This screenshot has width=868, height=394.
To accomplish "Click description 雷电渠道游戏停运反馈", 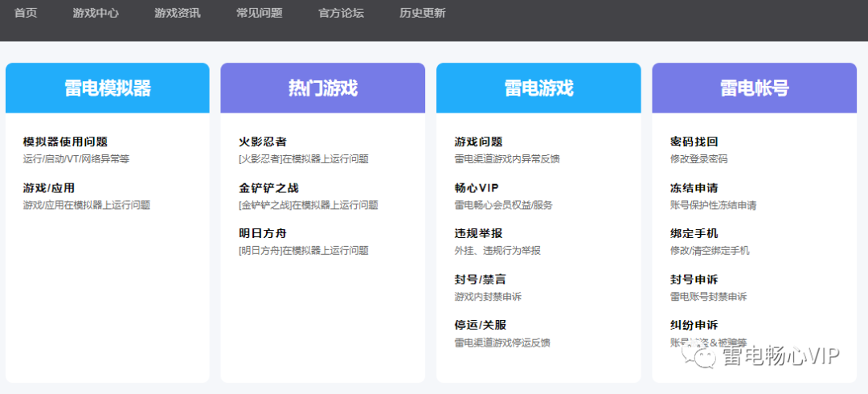I will tap(502, 343).
